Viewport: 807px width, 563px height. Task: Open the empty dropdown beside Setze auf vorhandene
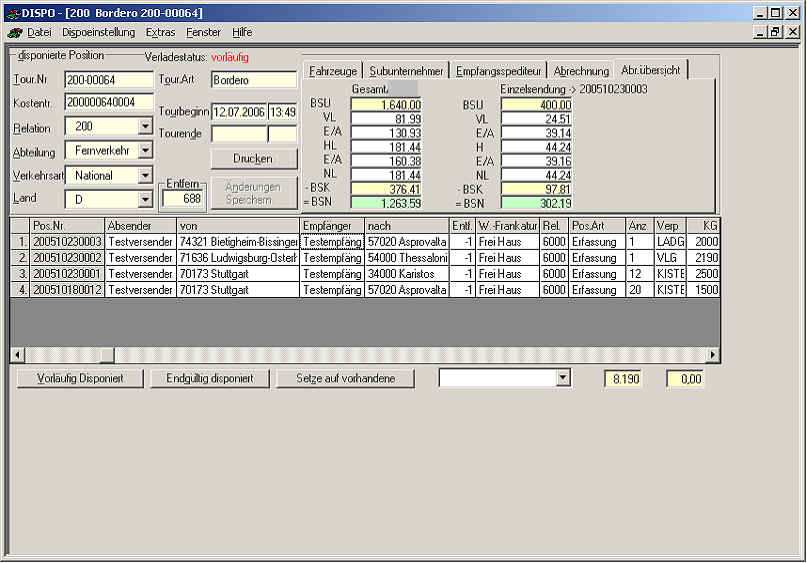(563, 378)
